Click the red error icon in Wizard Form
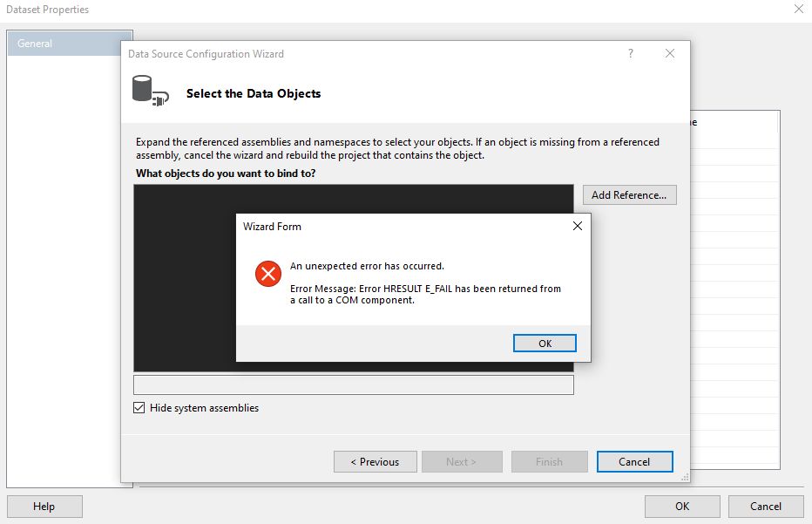This screenshot has width=812, height=524. coord(268,274)
